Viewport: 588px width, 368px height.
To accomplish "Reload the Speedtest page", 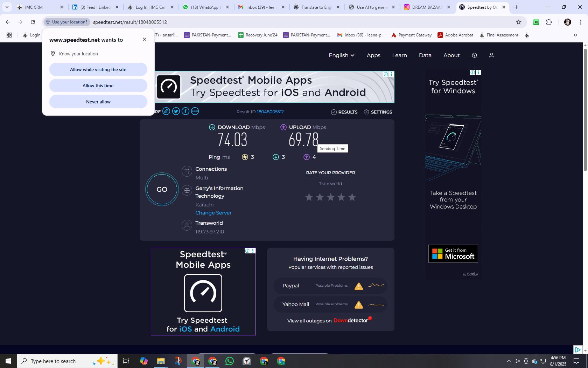I will [x=33, y=22].
